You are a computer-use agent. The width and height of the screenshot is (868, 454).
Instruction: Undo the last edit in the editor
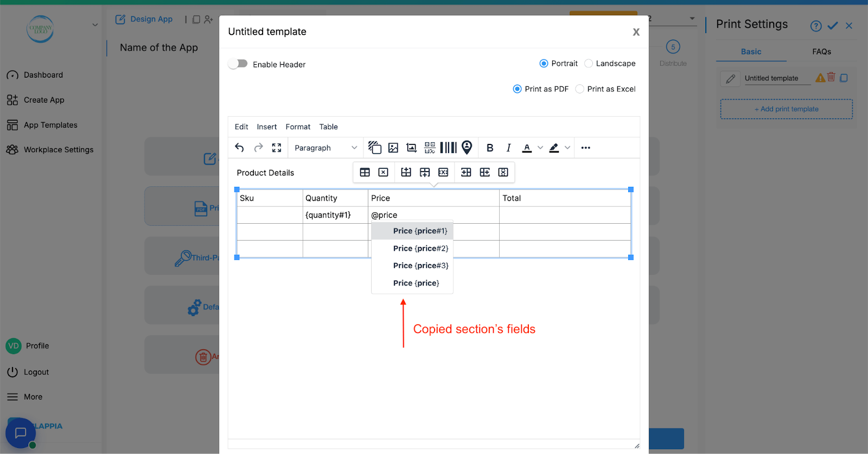tap(239, 148)
